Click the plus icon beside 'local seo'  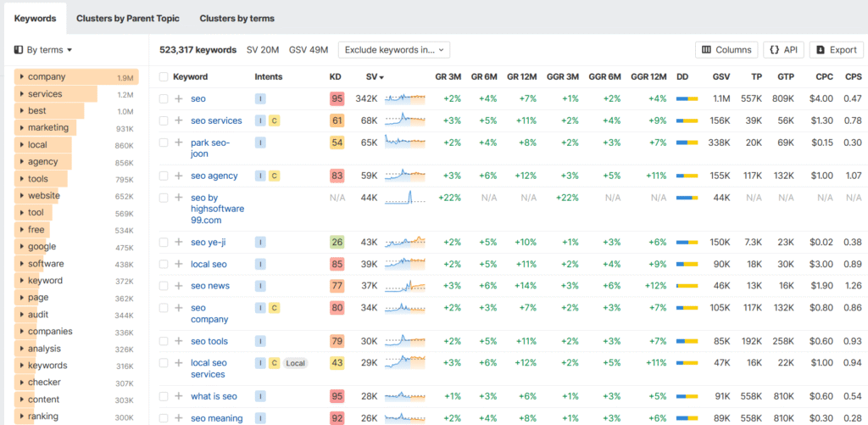click(179, 264)
